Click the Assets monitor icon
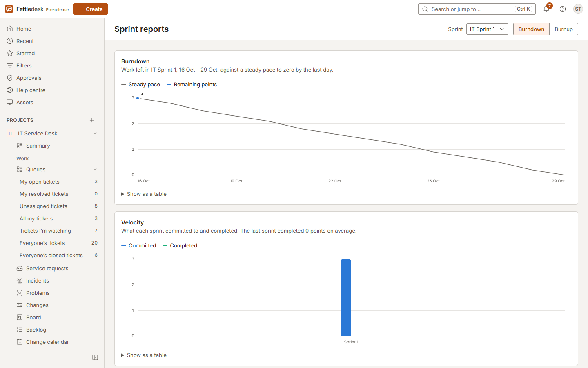This screenshot has width=588, height=368. [x=10, y=102]
